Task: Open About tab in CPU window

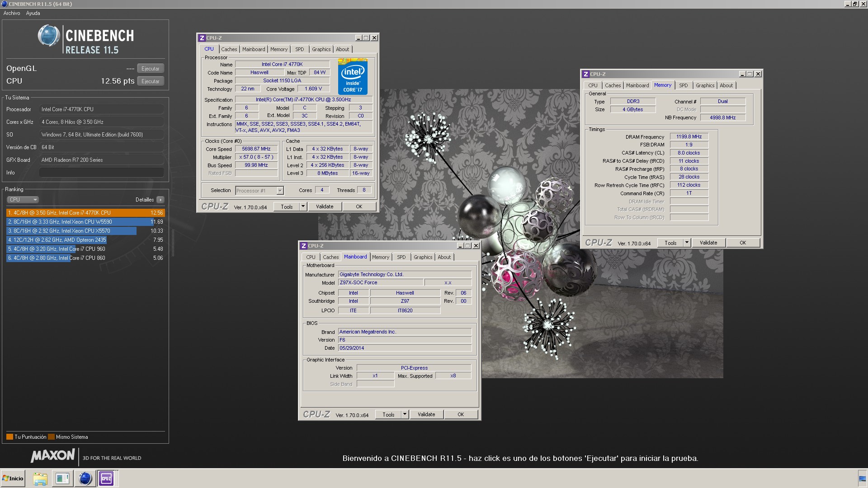Action: [343, 49]
